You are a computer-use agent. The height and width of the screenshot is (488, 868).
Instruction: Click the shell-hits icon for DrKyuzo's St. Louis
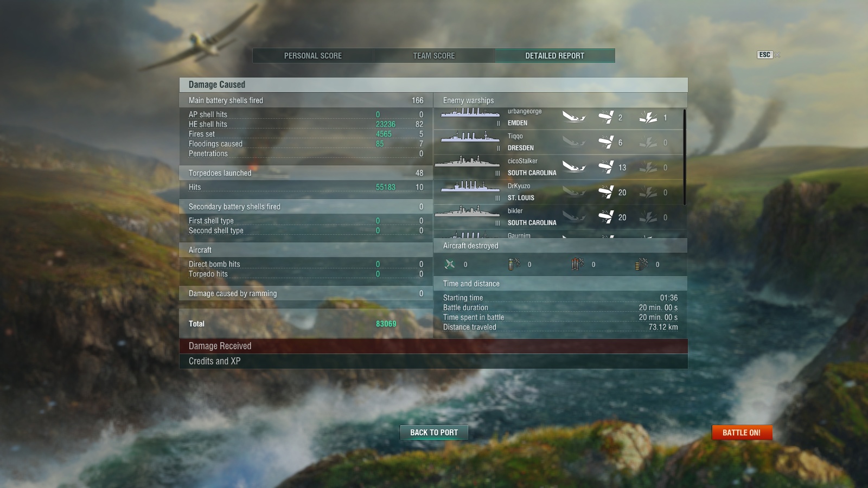click(x=606, y=192)
